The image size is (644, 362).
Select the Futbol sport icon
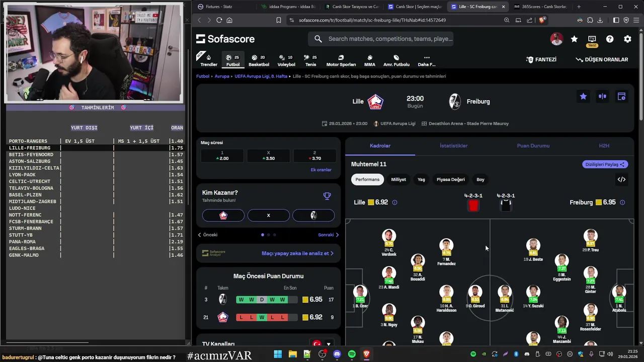pos(233,60)
